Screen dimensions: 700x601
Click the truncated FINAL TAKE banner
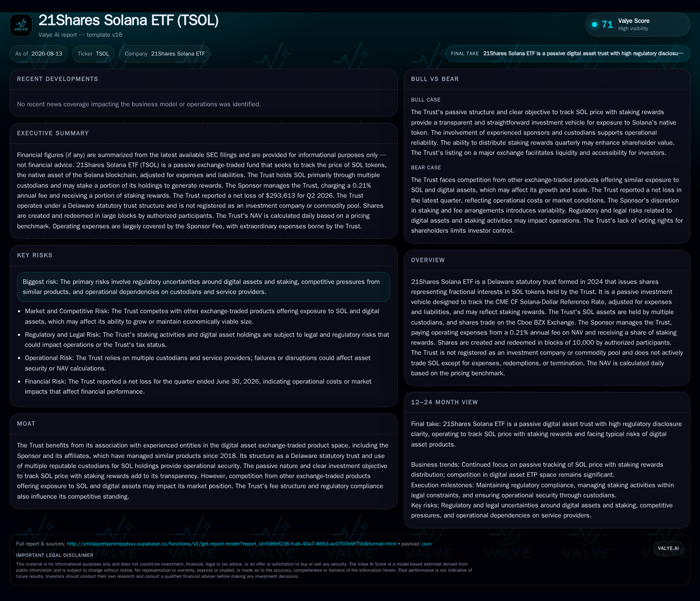pyautogui.click(x=567, y=53)
